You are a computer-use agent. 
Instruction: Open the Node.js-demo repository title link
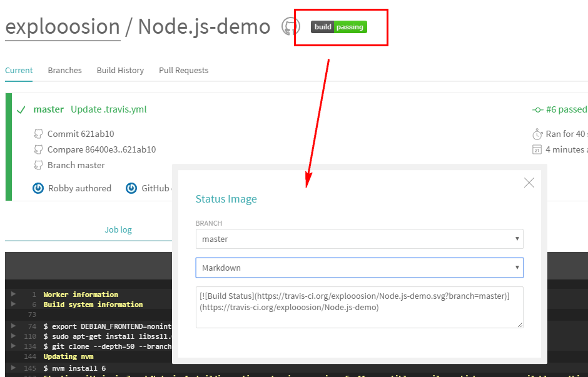[204, 27]
